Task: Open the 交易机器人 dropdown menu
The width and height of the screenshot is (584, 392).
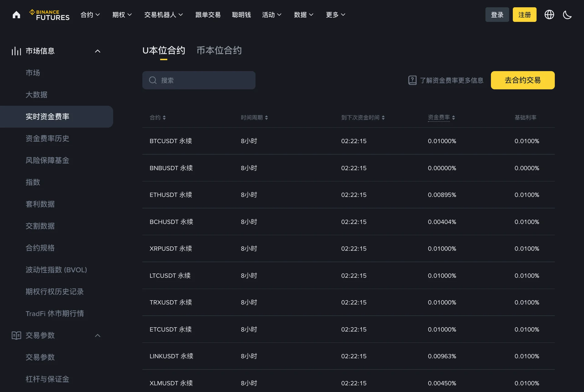Action: (164, 15)
